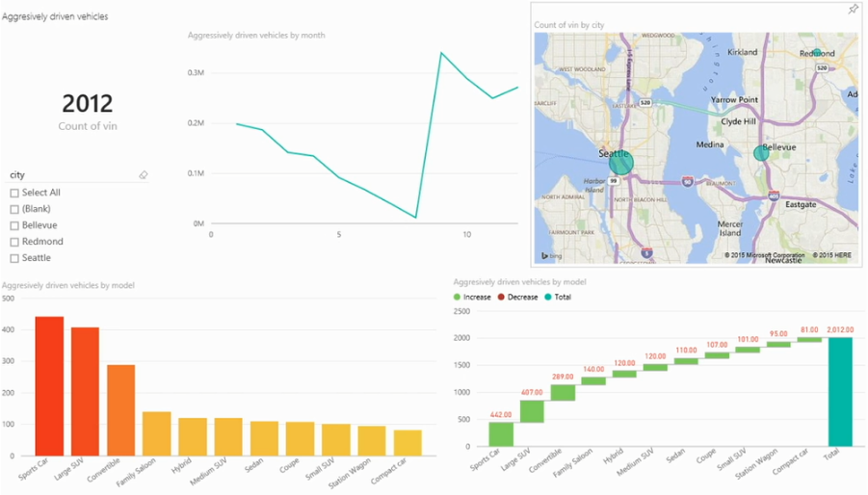868x495 pixels.
Task: Click the Coupe bar in column chart
Action: point(300,439)
